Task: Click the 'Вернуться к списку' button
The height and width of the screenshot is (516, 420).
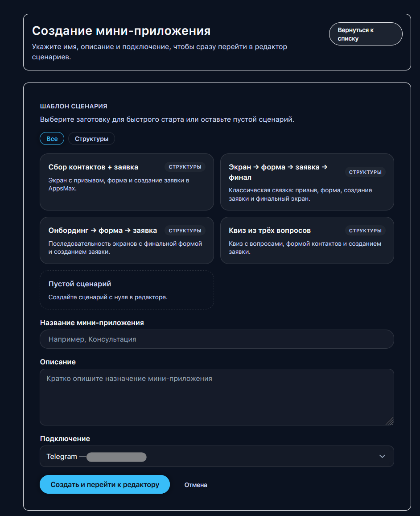Action: [365, 34]
